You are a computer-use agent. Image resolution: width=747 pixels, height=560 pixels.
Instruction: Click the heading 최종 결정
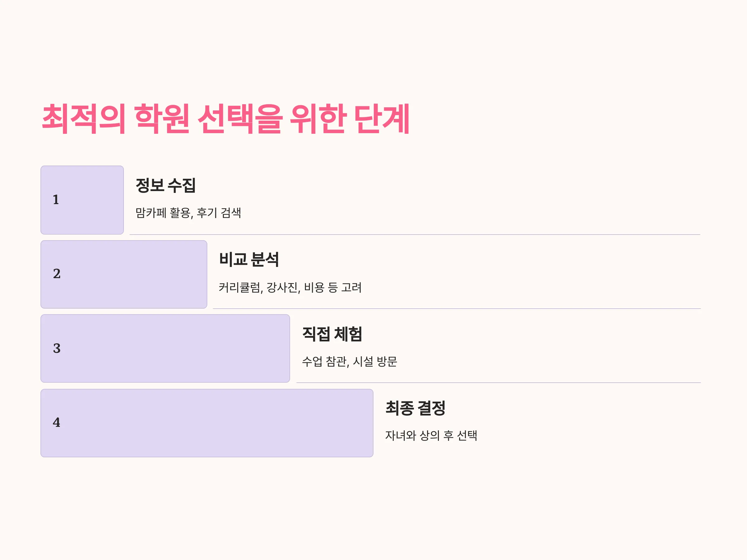(416, 408)
